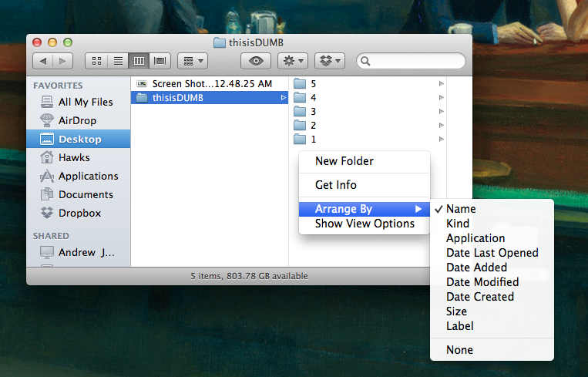Click the status bar item count text
The height and width of the screenshot is (377, 588).
pyautogui.click(x=249, y=276)
